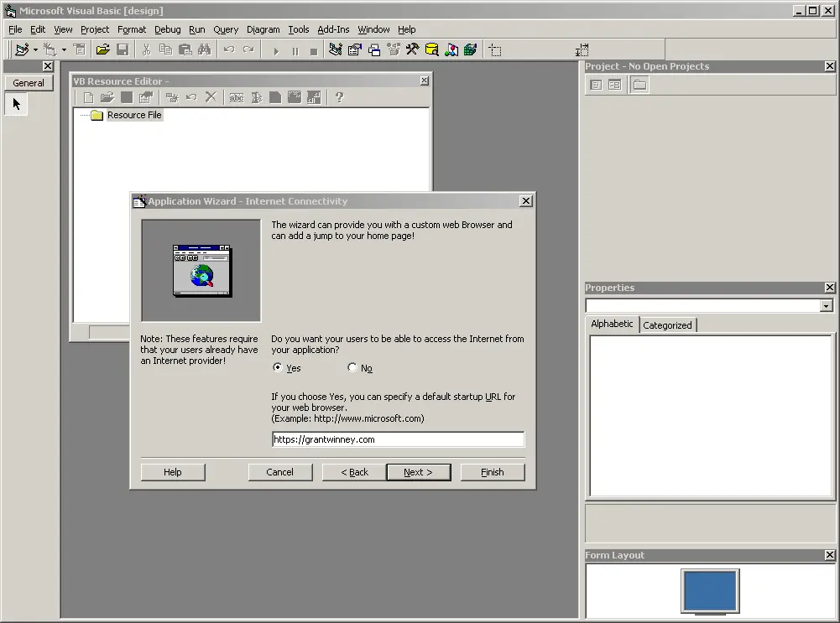
Task: Click the question mark Help icon
Action: tap(339, 97)
